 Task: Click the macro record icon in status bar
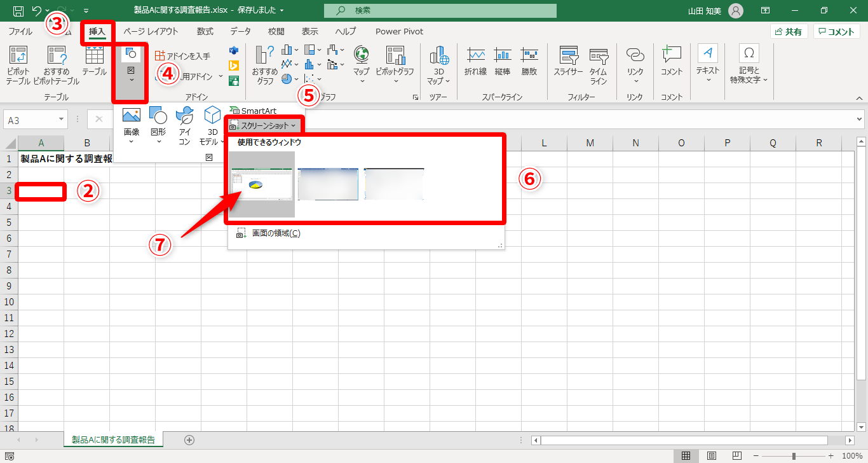(x=9, y=456)
